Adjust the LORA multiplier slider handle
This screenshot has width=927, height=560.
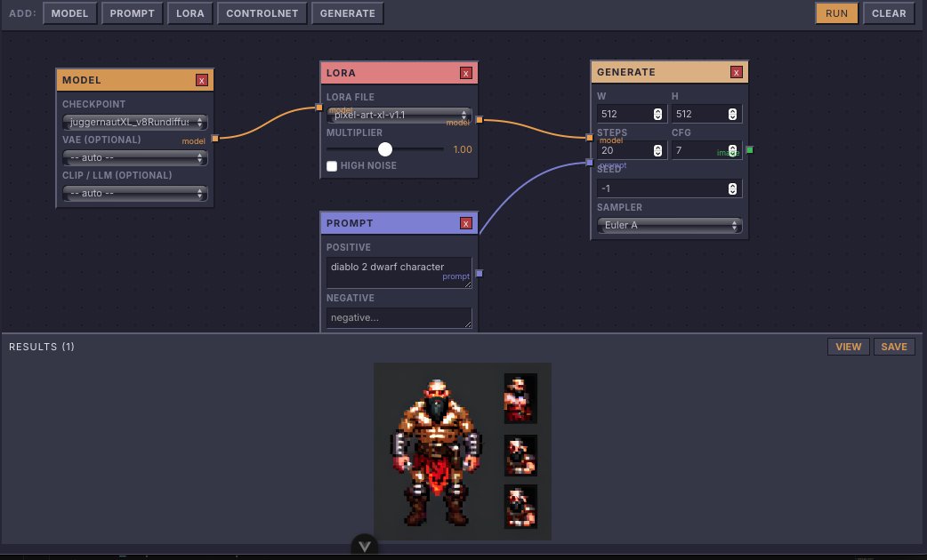pos(385,149)
